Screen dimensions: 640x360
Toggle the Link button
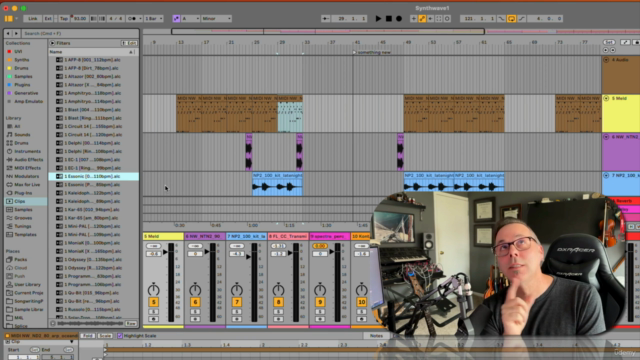click(33, 18)
